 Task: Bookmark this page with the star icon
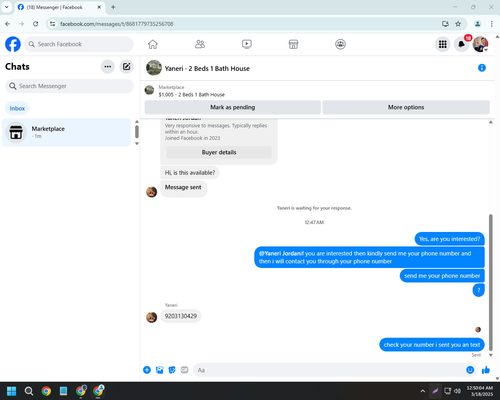[458, 24]
